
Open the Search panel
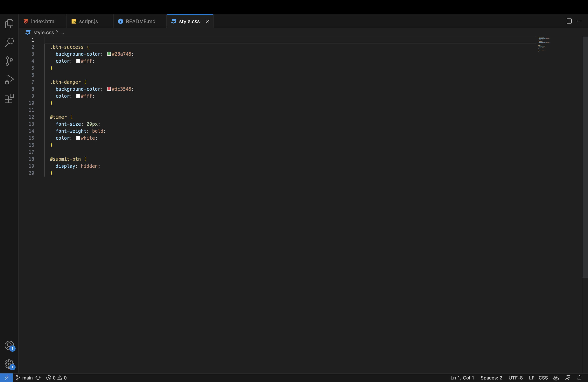coord(9,42)
